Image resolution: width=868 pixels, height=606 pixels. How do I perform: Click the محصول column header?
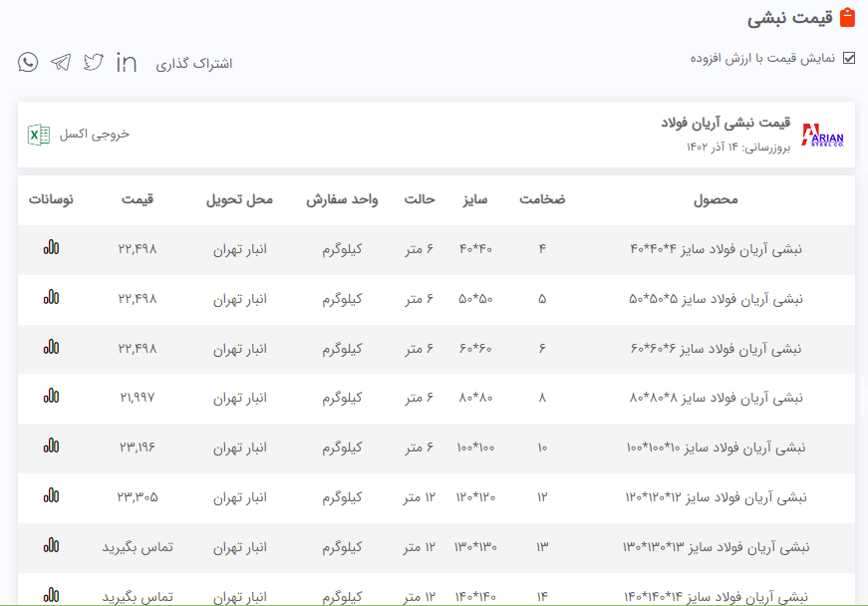pos(716,199)
